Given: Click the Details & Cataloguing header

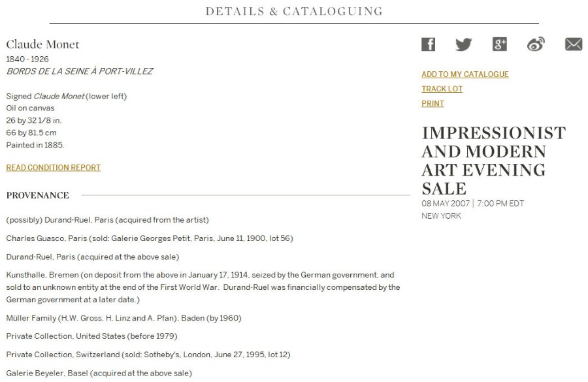Looking at the screenshot, I should (295, 11).
